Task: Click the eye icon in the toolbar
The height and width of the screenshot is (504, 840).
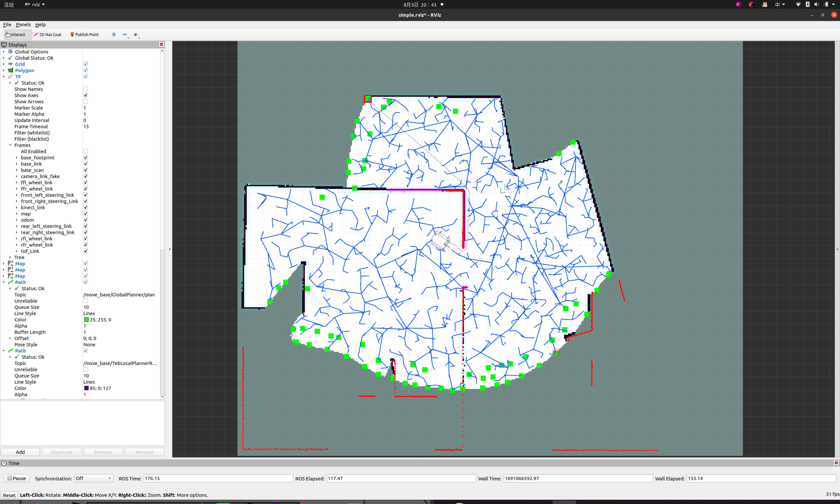Action: pos(136,34)
